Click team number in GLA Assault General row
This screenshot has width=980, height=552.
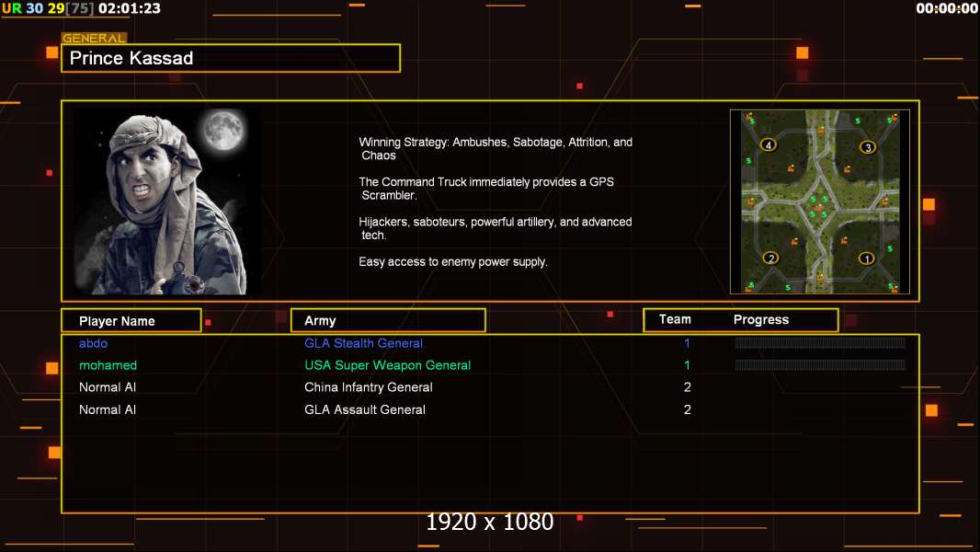point(687,409)
